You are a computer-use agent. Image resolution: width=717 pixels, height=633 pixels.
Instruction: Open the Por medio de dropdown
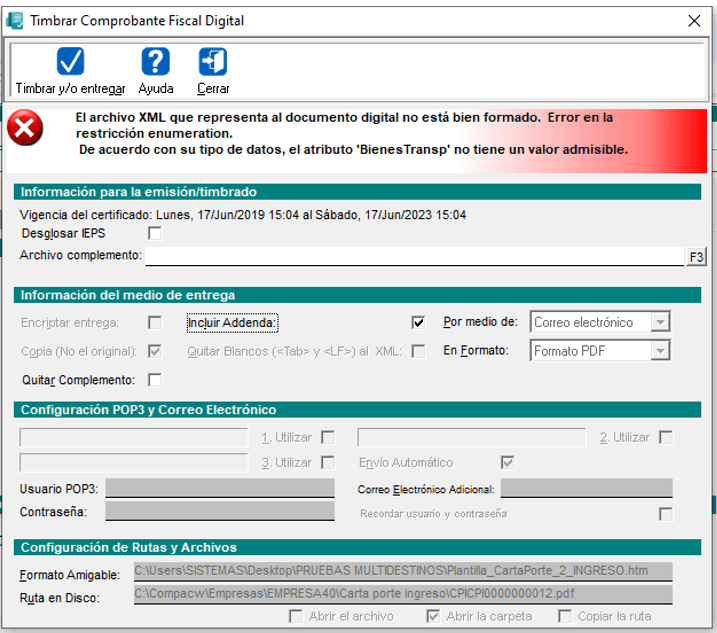click(660, 322)
